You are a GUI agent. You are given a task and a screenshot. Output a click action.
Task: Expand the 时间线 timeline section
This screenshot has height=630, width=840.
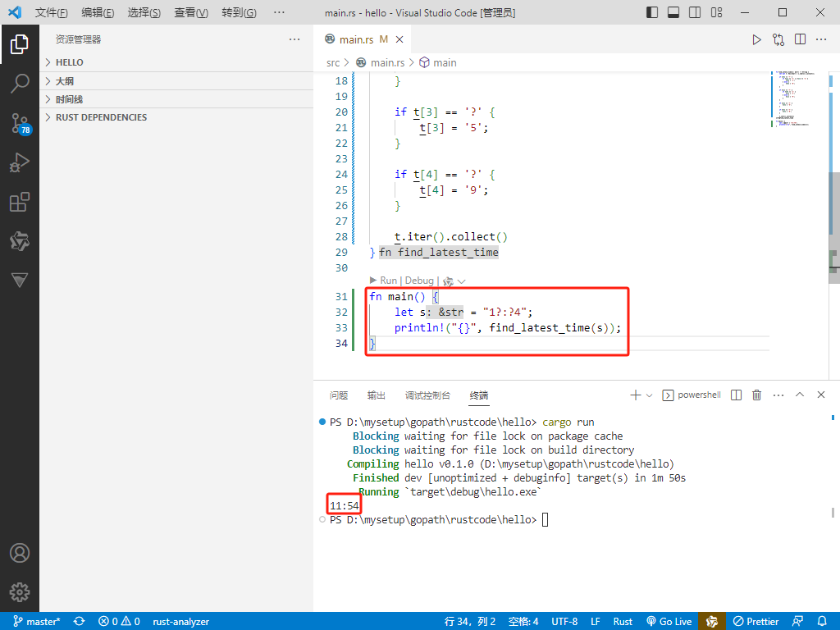click(176, 99)
